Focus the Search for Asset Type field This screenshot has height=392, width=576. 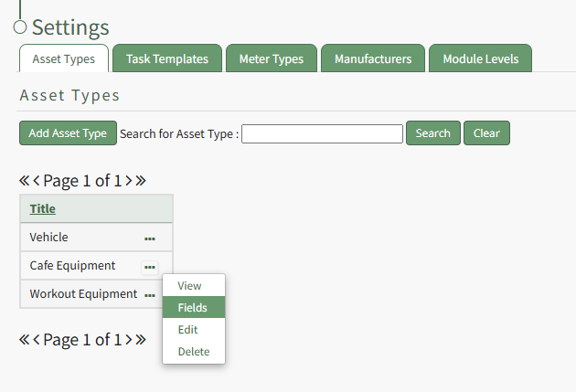(x=322, y=133)
